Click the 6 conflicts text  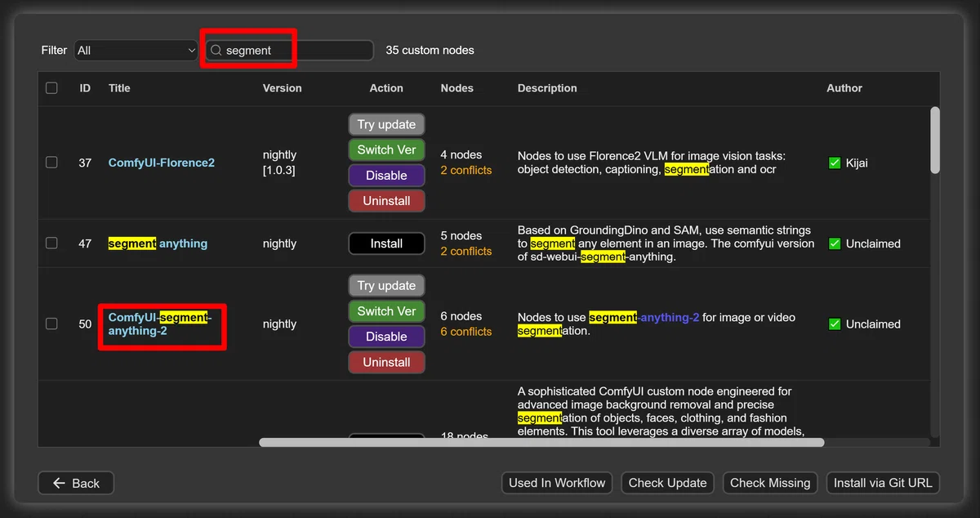[x=466, y=332]
